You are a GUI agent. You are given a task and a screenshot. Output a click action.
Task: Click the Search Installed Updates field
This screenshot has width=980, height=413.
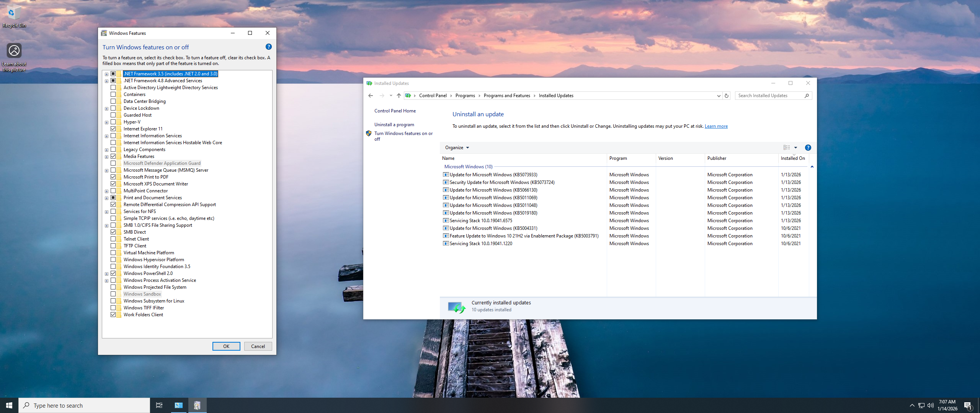[x=769, y=96]
